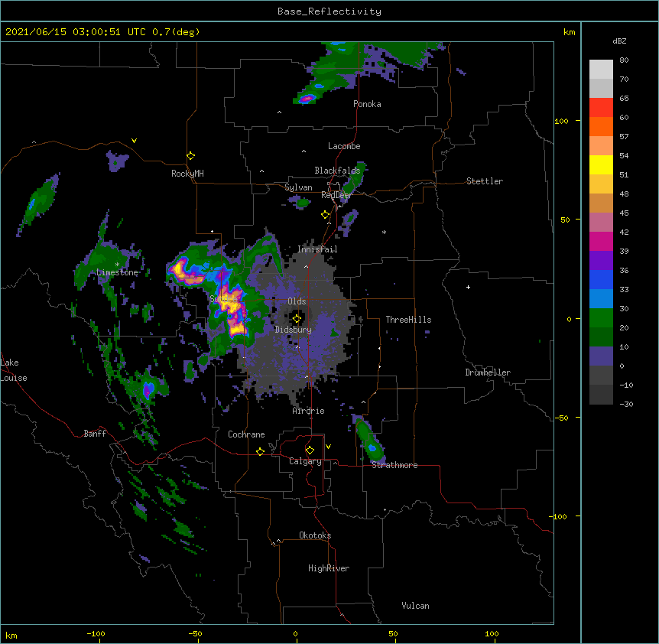Image resolution: width=659 pixels, height=644 pixels.
Task: Click the Base_Reflectivity title text
Action: pyautogui.click(x=329, y=11)
